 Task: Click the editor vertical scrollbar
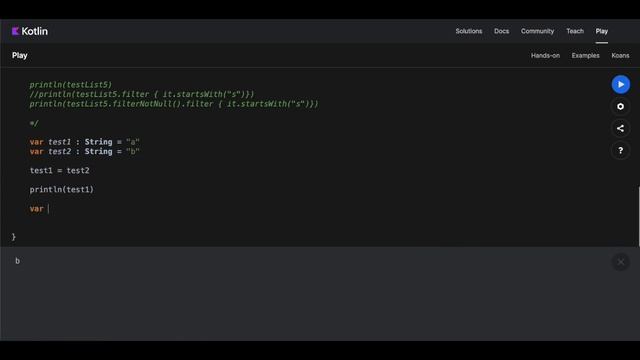pos(638,216)
